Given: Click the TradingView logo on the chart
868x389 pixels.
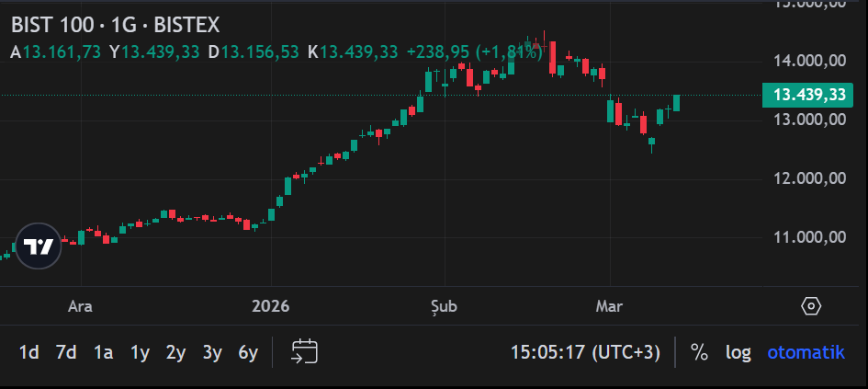Looking at the screenshot, I should click(39, 246).
